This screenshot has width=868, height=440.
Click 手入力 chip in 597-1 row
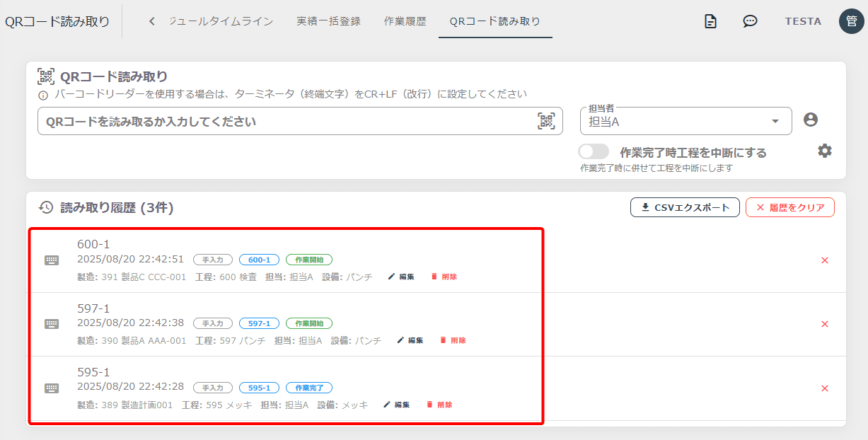point(213,323)
